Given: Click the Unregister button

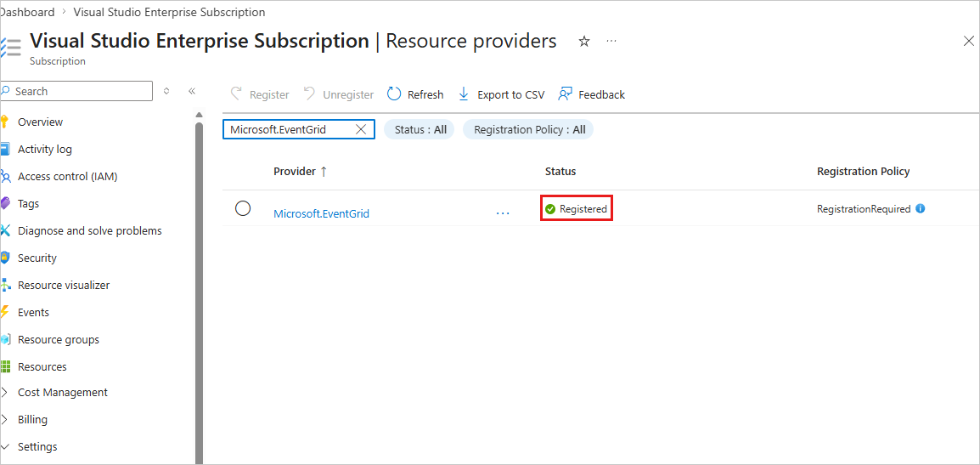Looking at the screenshot, I should click(x=339, y=94).
